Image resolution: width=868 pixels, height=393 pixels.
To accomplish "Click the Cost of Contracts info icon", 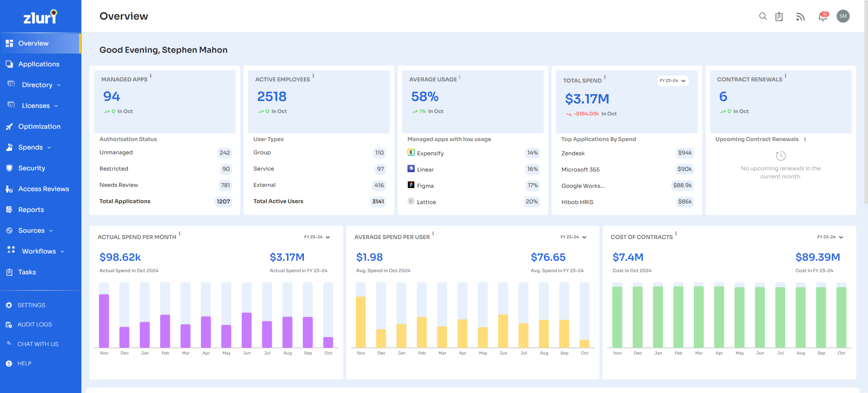I will [676, 234].
